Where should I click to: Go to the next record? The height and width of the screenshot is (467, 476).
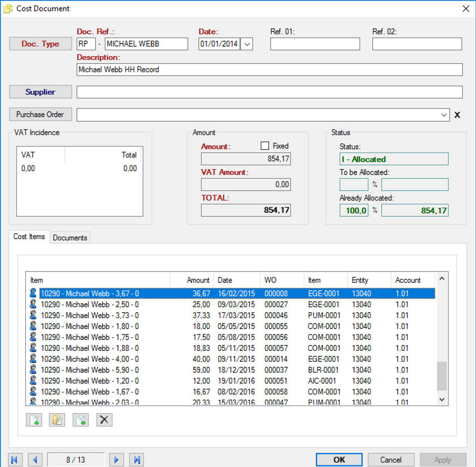[116, 460]
